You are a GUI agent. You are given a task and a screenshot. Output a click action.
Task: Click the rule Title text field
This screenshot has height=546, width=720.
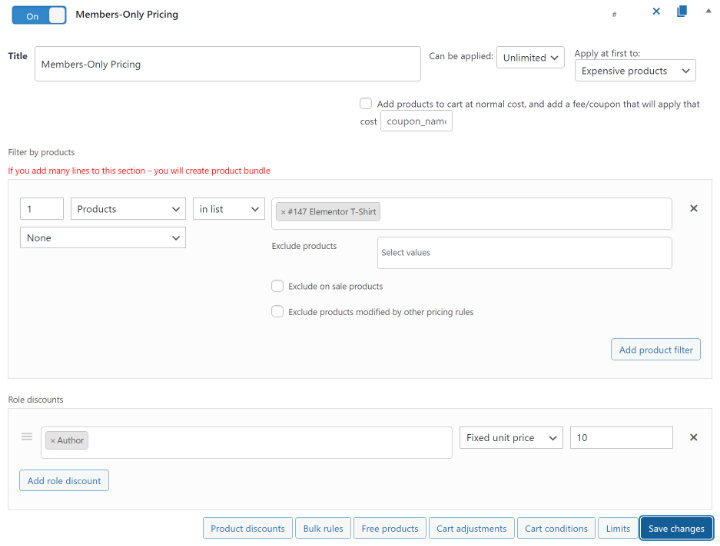point(227,64)
